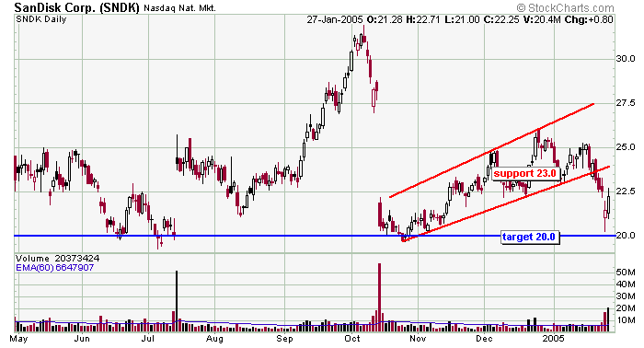Click the low price L:21.00
The height and width of the screenshot is (348, 644).
click(x=462, y=19)
